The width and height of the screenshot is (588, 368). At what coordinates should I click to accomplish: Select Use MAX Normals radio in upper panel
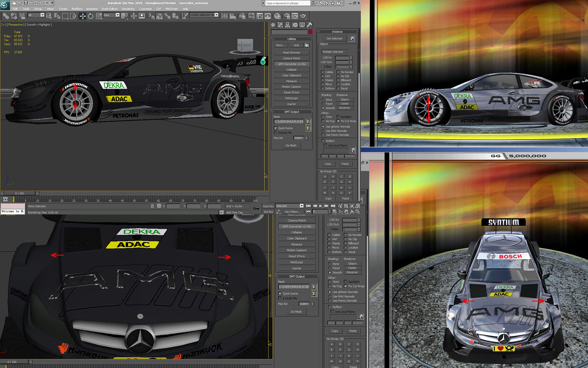coord(323,131)
